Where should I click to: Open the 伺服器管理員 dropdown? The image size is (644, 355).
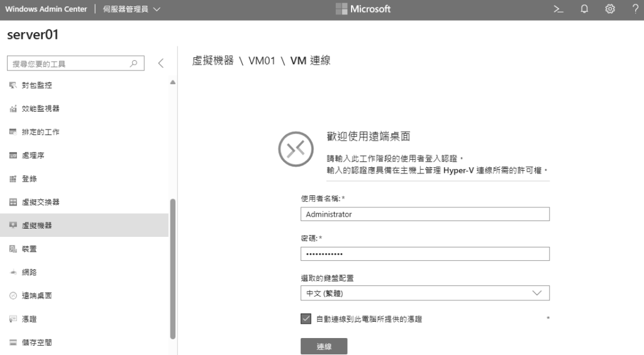tap(131, 9)
